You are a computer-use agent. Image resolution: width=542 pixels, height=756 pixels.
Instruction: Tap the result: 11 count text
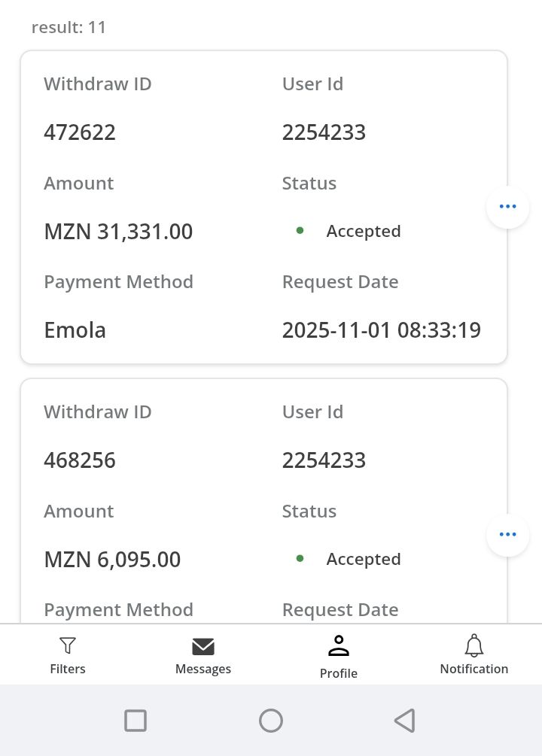pyautogui.click(x=69, y=28)
